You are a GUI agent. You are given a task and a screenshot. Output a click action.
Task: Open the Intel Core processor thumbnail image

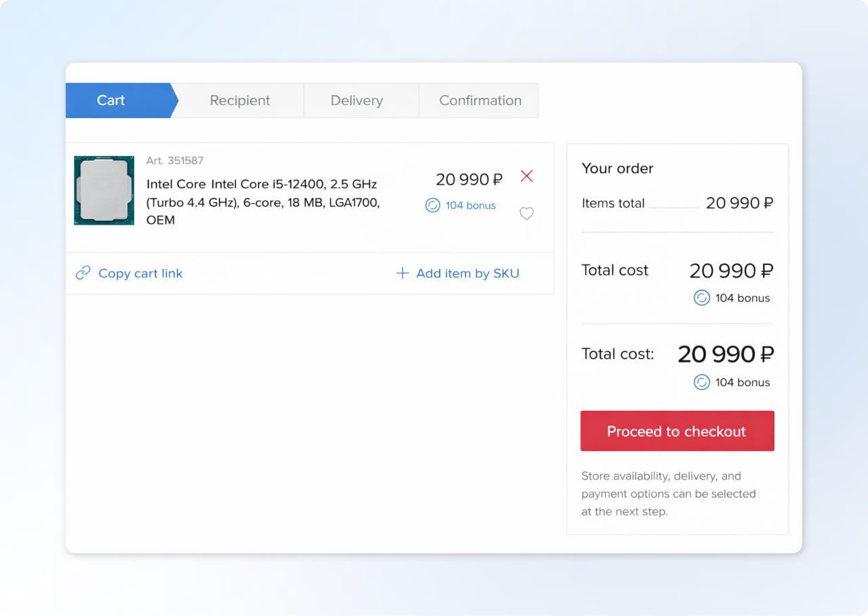tap(104, 190)
